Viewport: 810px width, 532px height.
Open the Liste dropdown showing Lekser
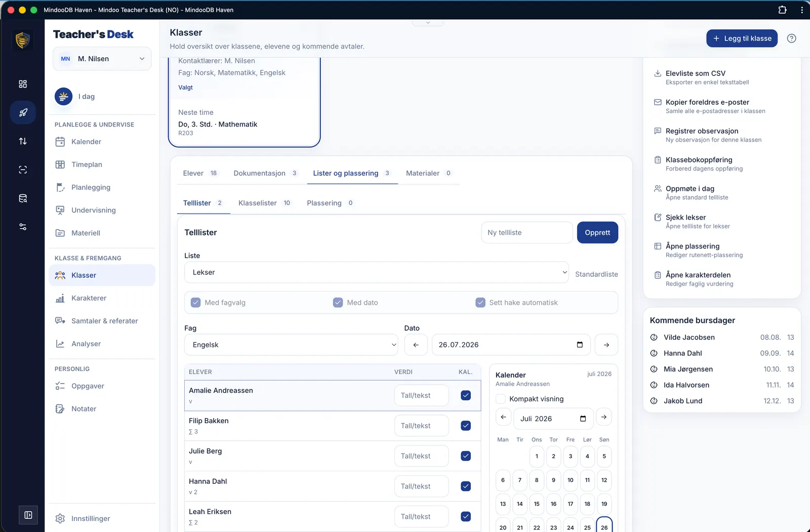(376, 272)
